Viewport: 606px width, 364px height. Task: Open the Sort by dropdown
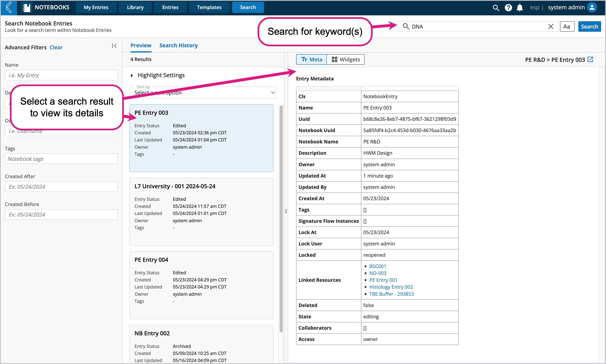tap(203, 93)
